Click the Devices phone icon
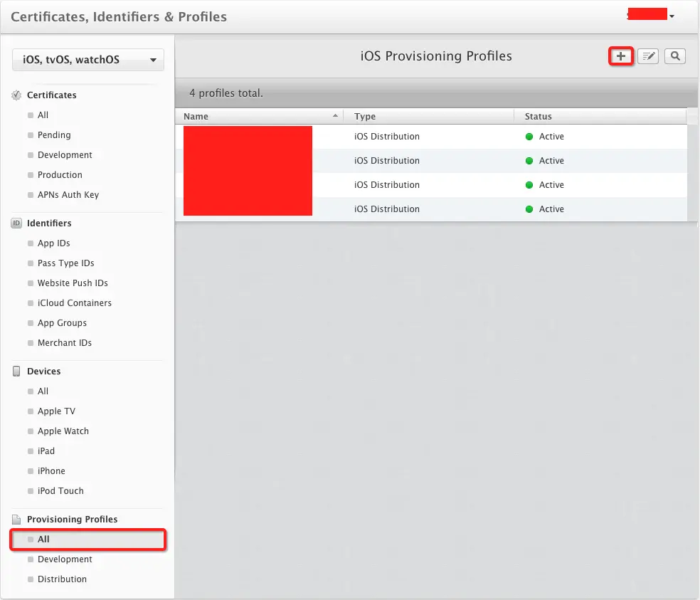 click(x=16, y=372)
